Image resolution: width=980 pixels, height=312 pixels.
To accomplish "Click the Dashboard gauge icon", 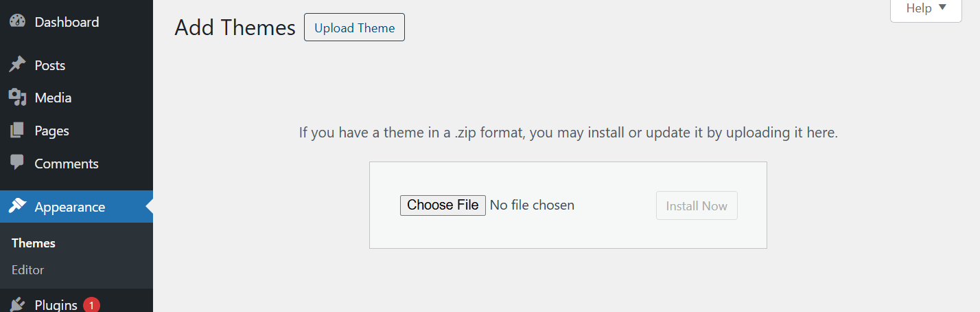I will tap(17, 21).
